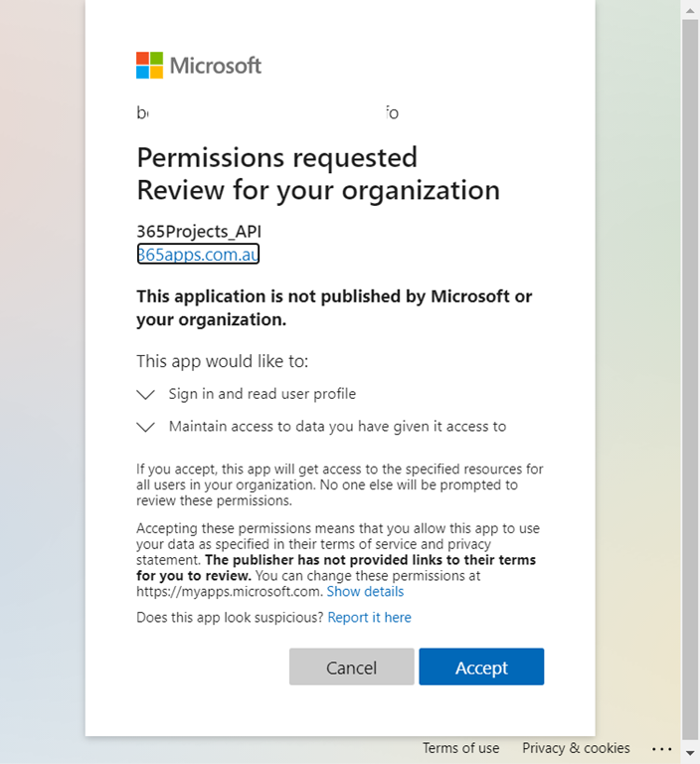The width and height of the screenshot is (700, 764).
Task: Click the Show details link
Action: 365,591
